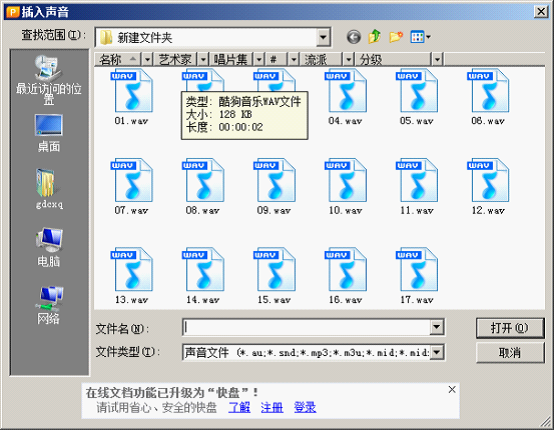Open the gdcxq user folder

point(49,189)
